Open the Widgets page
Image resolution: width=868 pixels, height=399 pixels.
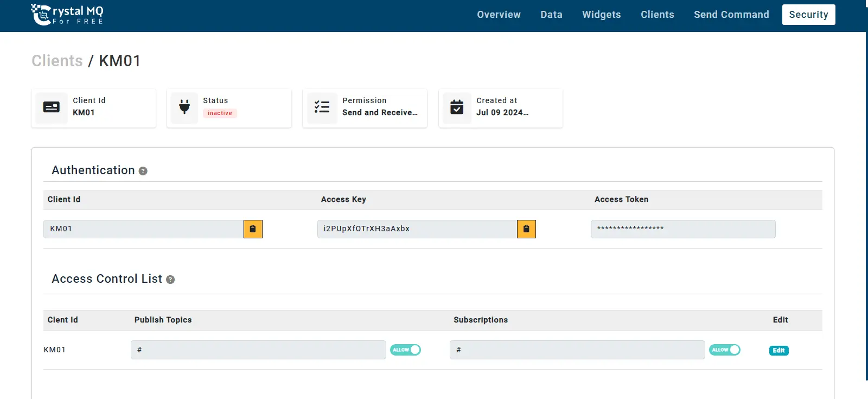(x=601, y=15)
